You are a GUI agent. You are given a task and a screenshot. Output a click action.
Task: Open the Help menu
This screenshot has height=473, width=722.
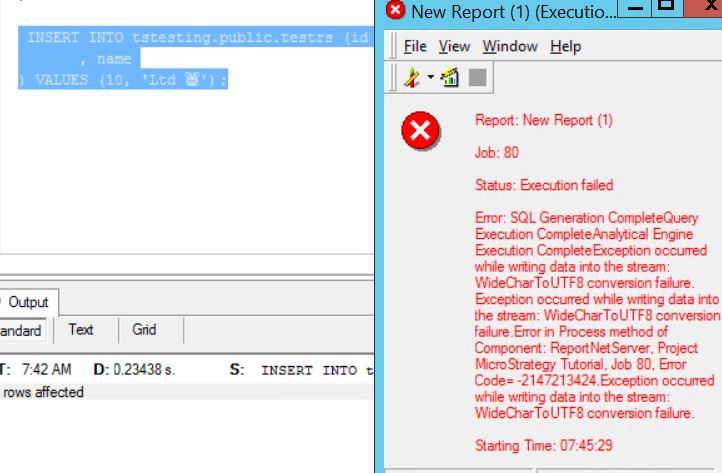(565, 46)
